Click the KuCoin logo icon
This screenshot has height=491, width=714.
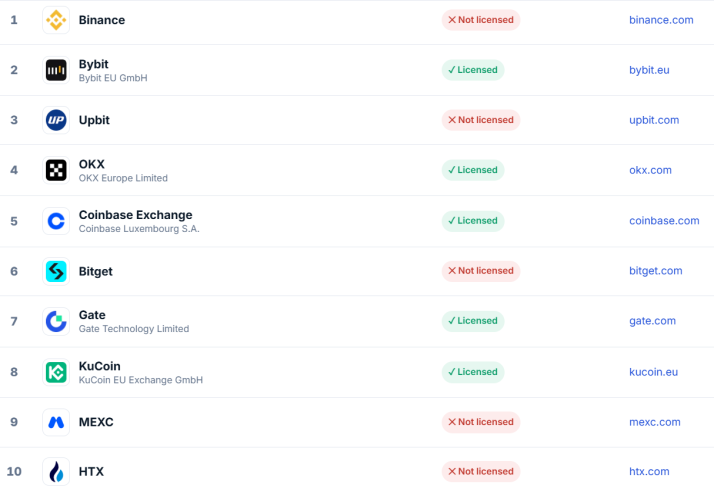(56, 372)
